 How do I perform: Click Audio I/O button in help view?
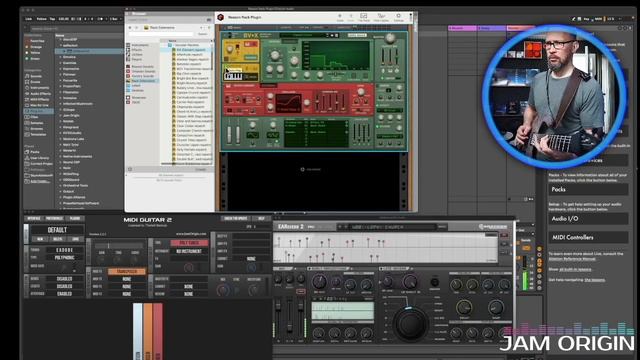pos(588,219)
